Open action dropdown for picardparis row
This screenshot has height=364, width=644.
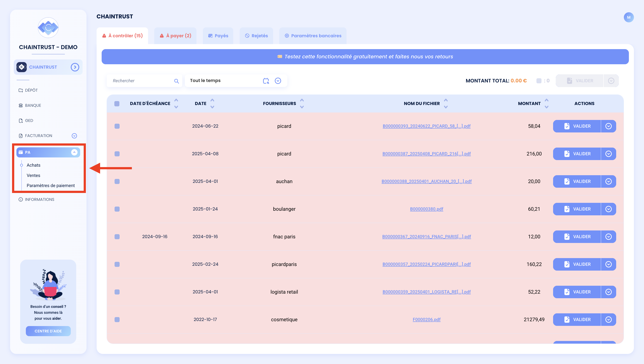[609, 264]
